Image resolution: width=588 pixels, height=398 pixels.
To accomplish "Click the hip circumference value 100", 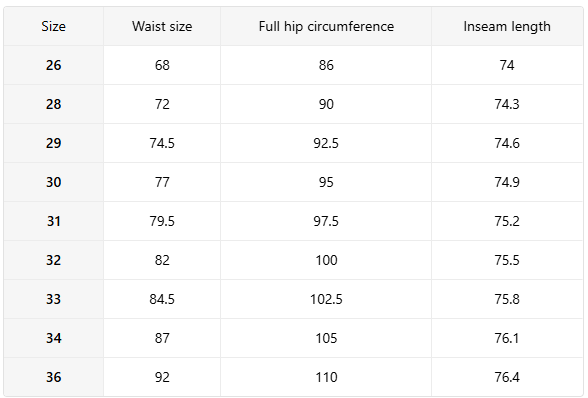I will 326,260.
